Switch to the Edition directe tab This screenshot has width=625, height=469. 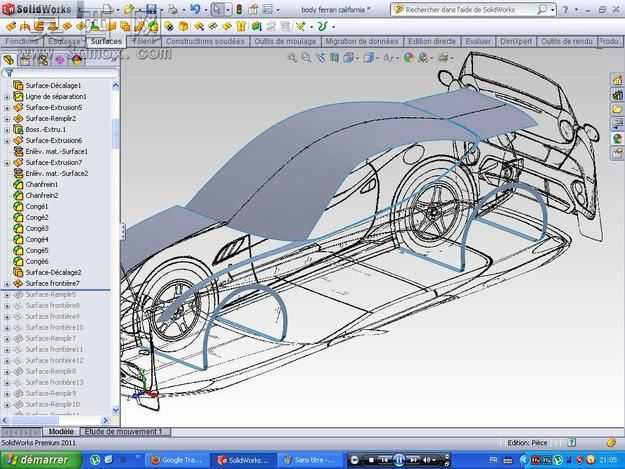click(x=431, y=41)
